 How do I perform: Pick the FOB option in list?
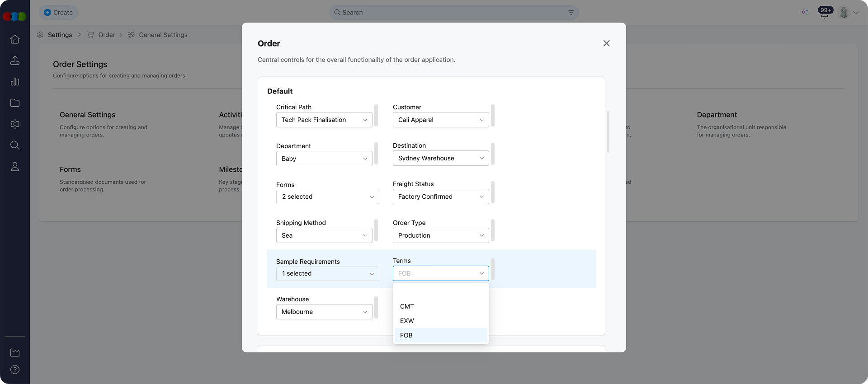point(406,335)
